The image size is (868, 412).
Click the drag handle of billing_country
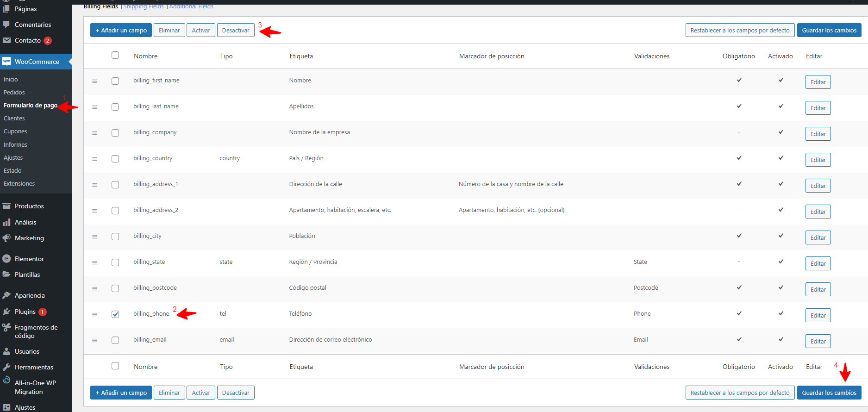click(x=94, y=159)
